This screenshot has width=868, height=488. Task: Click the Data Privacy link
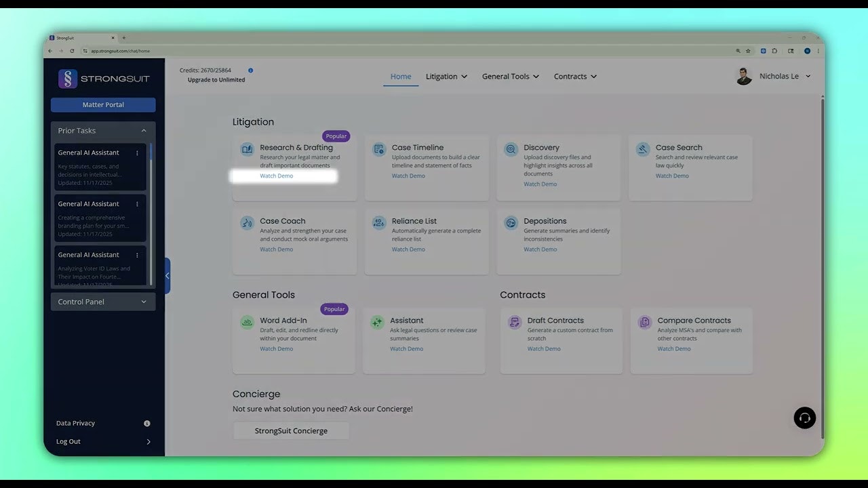75,424
